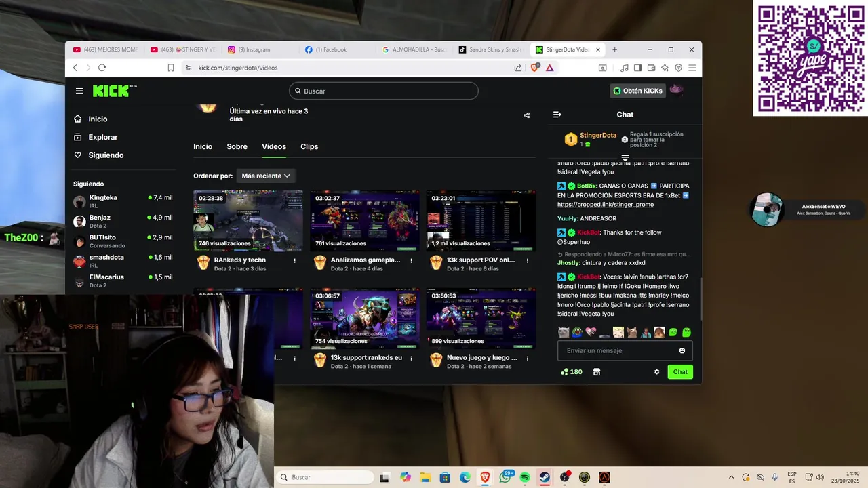868x488 pixels.
Task: Open options for Analizamos gameplay video
Action: click(x=411, y=260)
